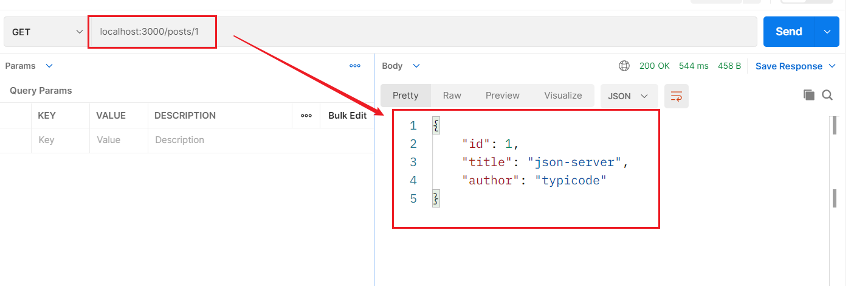Click the globe network icon
Image resolution: width=868 pixels, height=286 pixels.
tap(624, 66)
